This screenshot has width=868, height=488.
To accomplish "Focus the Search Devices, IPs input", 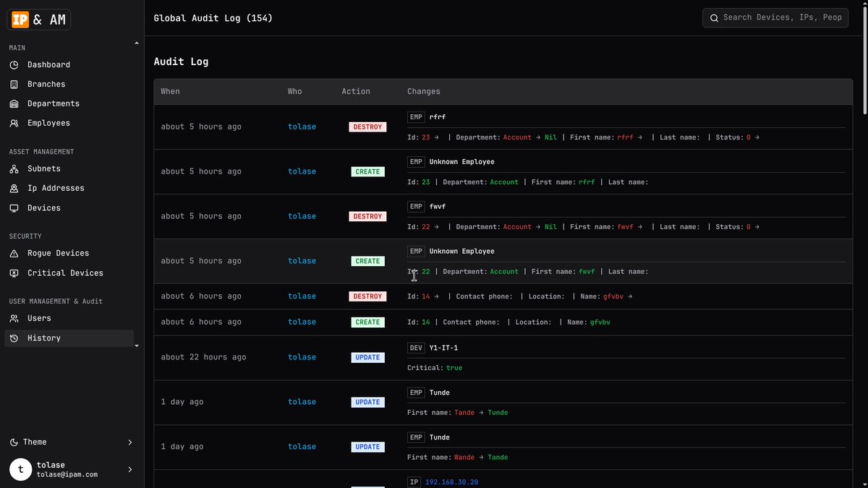I will coord(775,18).
